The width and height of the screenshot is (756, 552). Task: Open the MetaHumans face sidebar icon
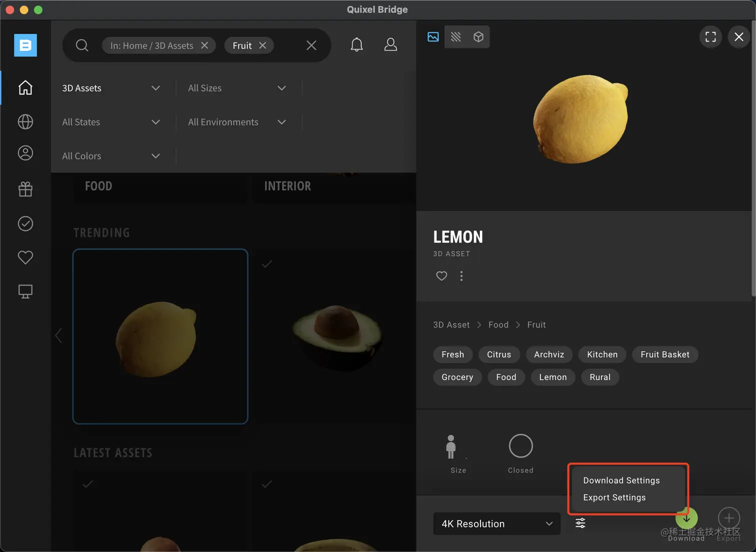tap(25, 153)
